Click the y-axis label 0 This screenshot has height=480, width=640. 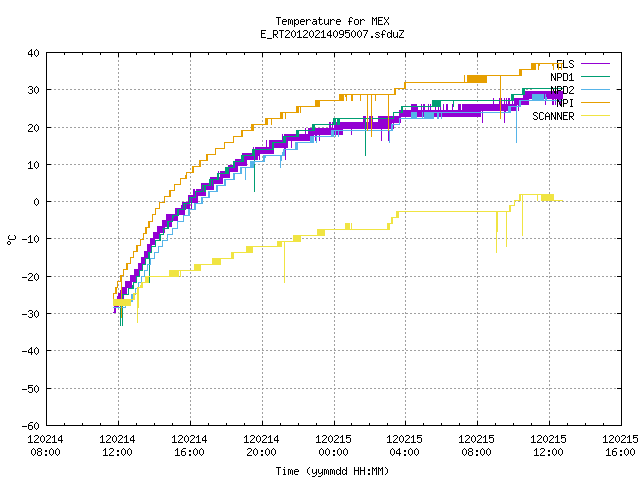(x=37, y=202)
